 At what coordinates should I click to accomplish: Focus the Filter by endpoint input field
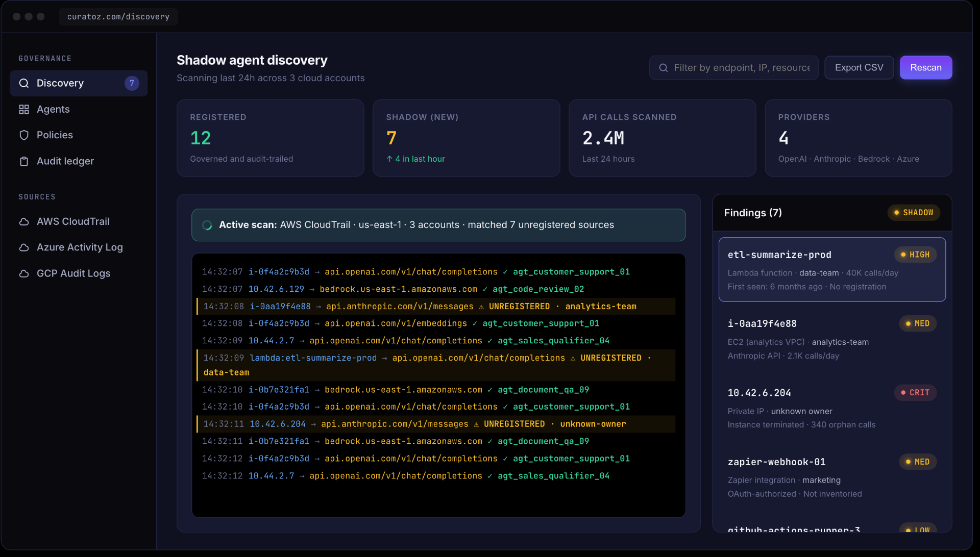(734, 67)
